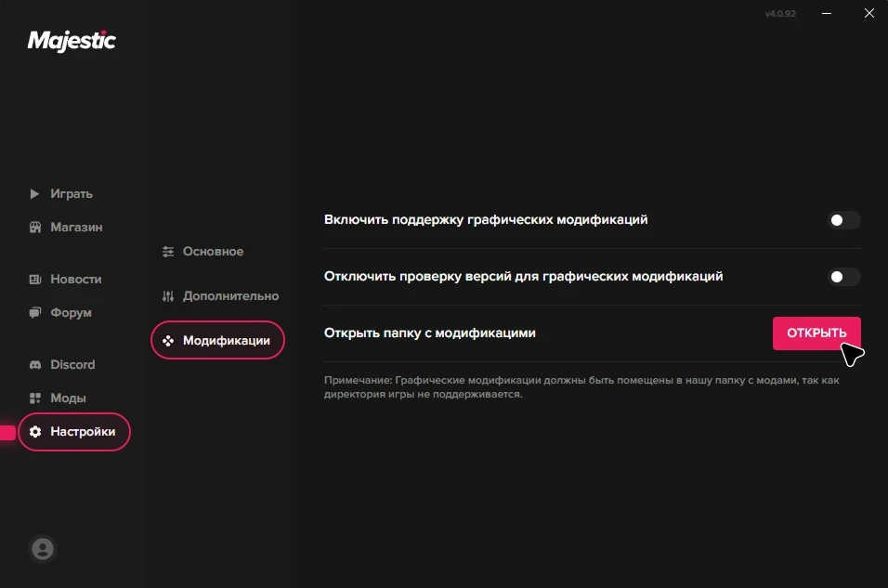
Task: Click the Discord logo icon
Action: [x=35, y=365]
